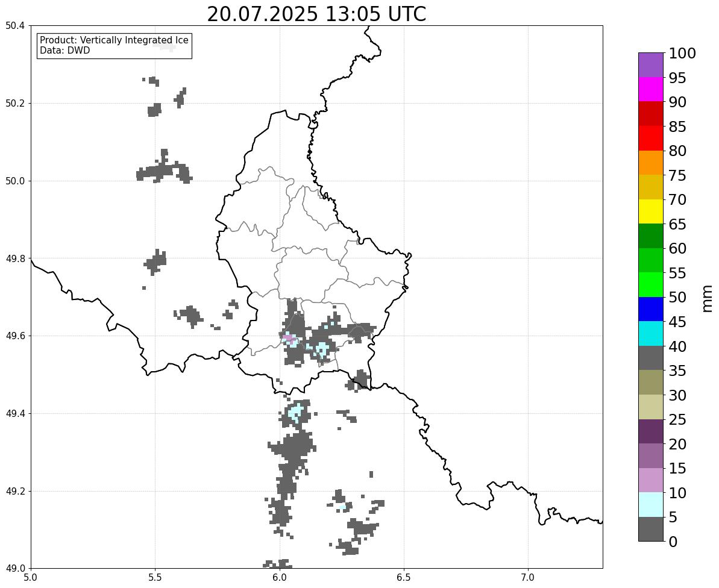The width and height of the screenshot is (719, 588).
Task: Click the plot title "20.07.2025 13:05 UTC"
Action: pyautogui.click(x=316, y=14)
